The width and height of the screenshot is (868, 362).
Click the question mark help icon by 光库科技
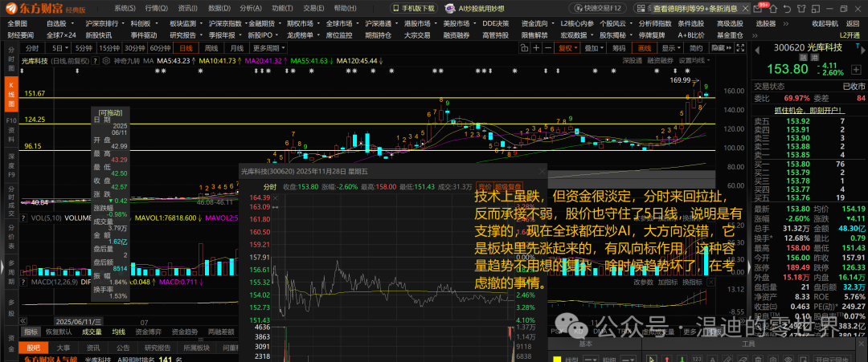(x=95, y=61)
